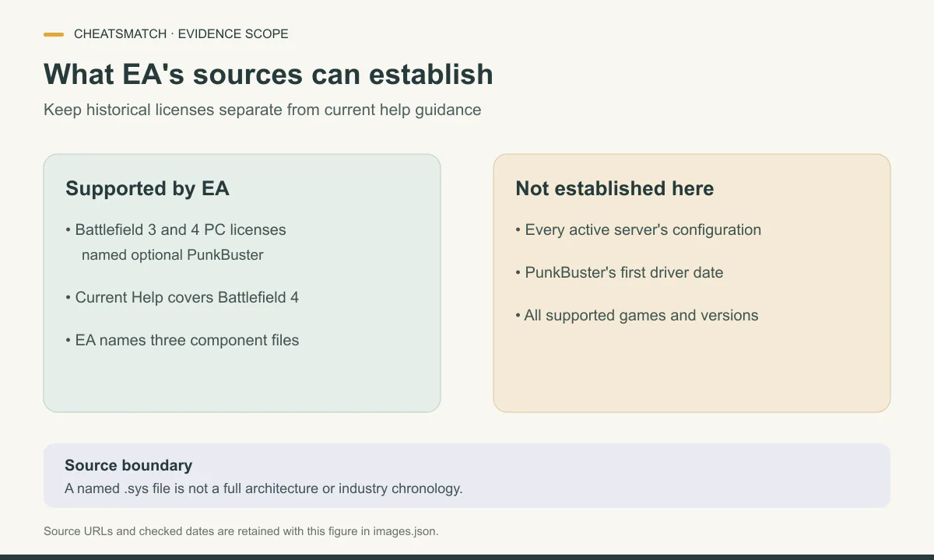Viewport: 934px width, 560px height.
Task: Click the sentence about a named .sys file
Action: pyautogui.click(x=264, y=489)
